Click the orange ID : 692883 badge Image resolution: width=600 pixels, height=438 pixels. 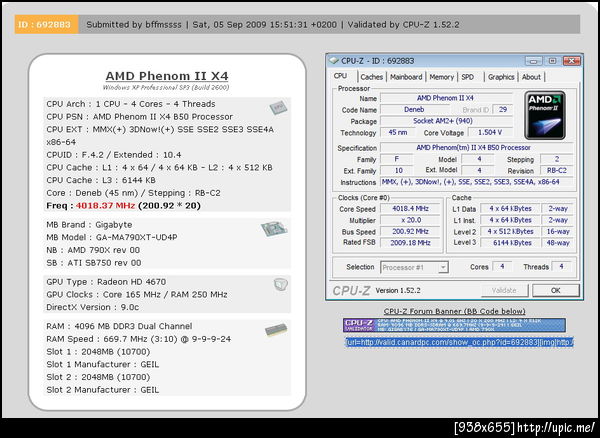click(x=46, y=25)
